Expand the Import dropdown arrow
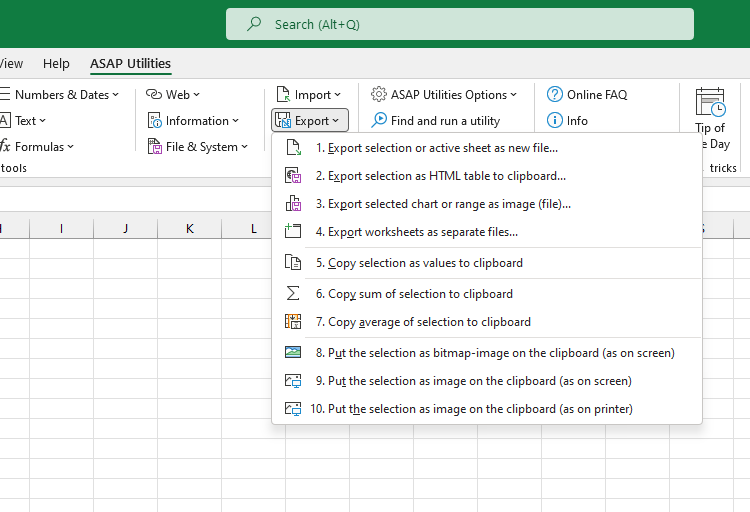Screen dimensions: 750x512 point(337,95)
